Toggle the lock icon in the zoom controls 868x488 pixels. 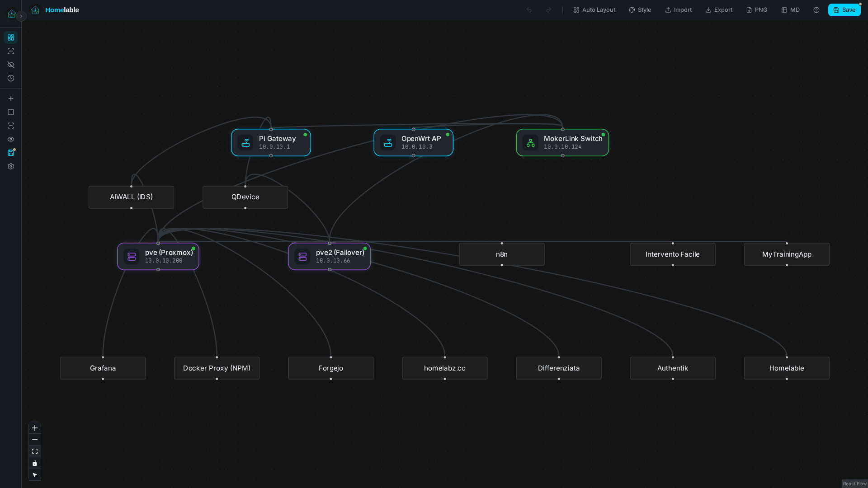click(35, 463)
